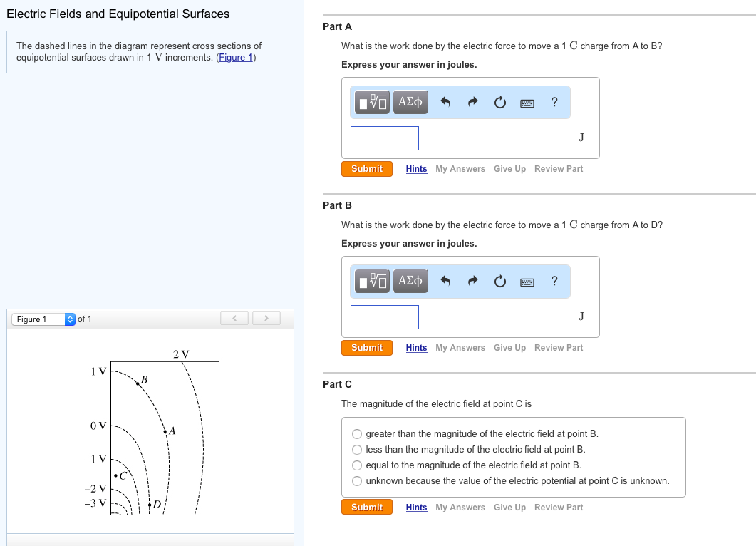Open keyboard shortcuts icon in Part A toolbar
Image resolution: width=756 pixels, height=546 pixels.
tap(527, 102)
